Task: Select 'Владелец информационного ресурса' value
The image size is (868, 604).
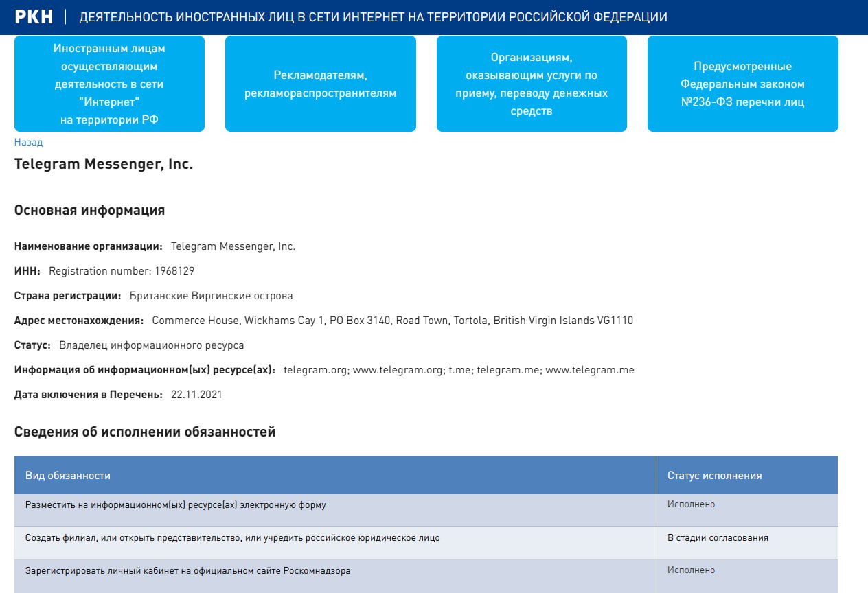Action: (x=152, y=345)
